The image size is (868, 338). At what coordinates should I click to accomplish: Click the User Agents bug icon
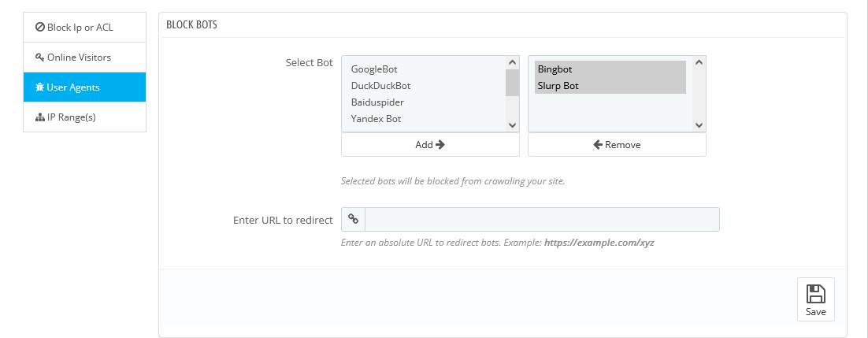39,87
